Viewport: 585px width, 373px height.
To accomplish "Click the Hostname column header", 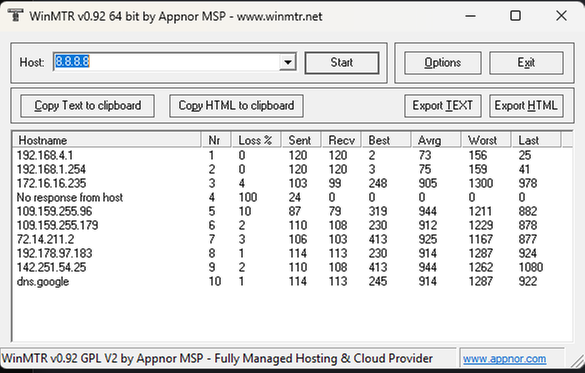I will point(107,140).
